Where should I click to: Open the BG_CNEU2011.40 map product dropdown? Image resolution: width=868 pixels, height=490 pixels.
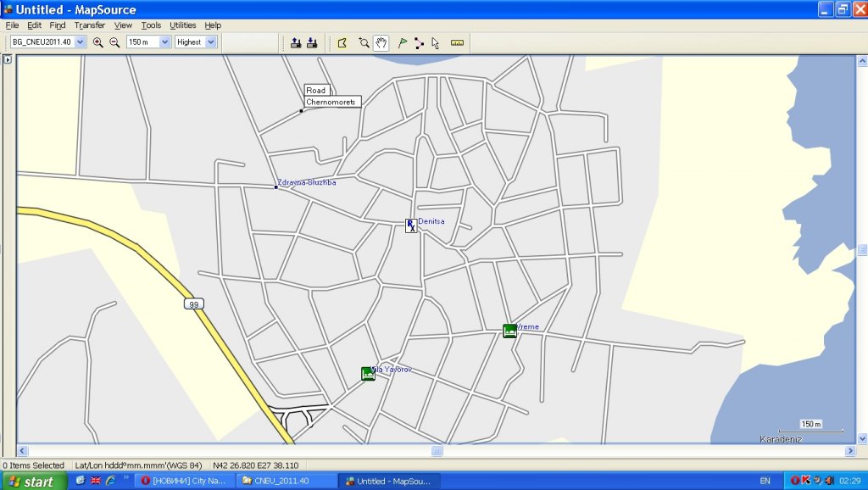(81, 42)
